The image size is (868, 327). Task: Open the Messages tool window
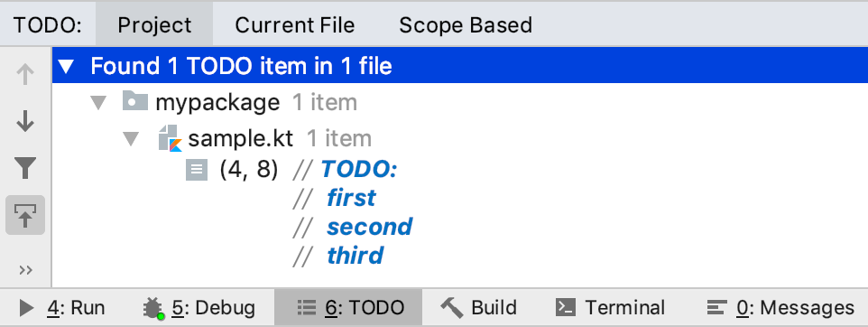pyautogui.click(x=780, y=308)
